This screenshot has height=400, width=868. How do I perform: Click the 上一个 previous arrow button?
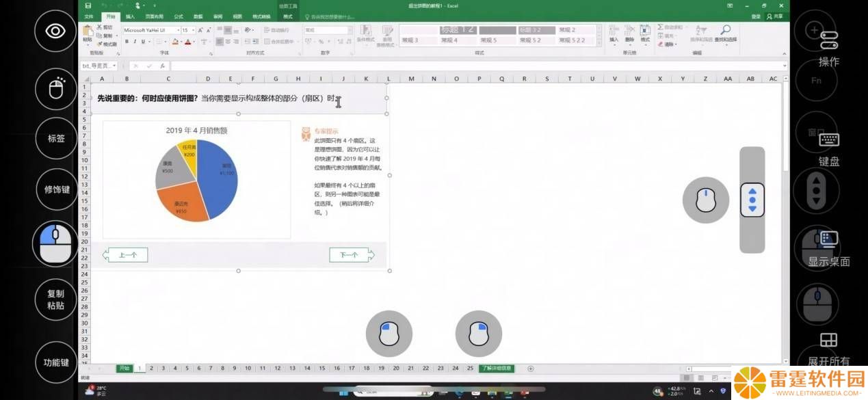pos(125,255)
